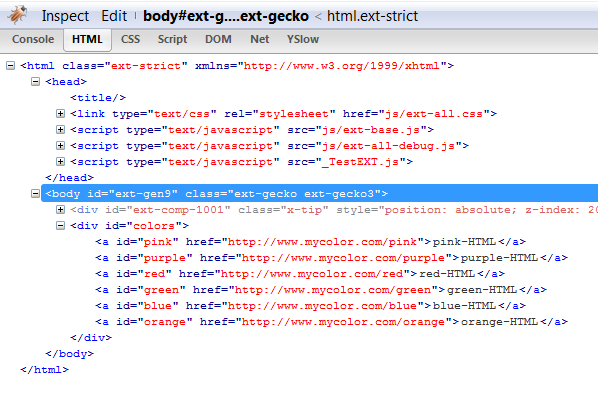Select the link ext-all.css row
This screenshot has width=598, height=398.
283,114
